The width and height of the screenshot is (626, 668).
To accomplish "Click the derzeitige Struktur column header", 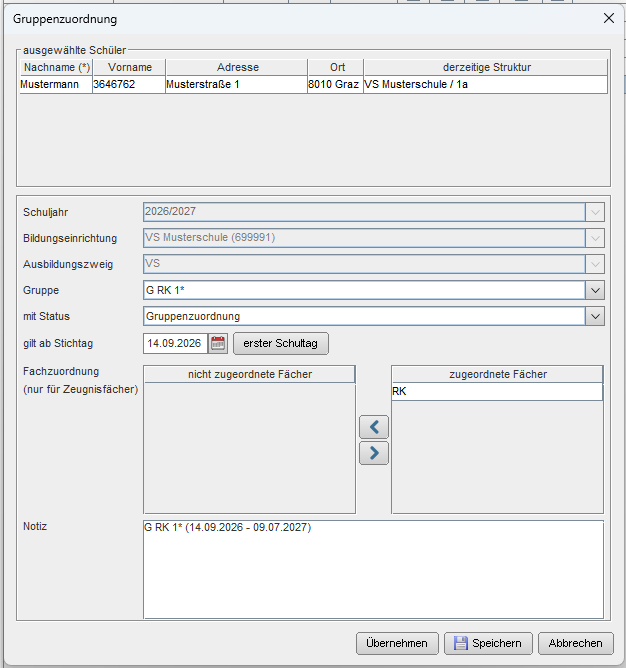I will pyautogui.click(x=486, y=67).
